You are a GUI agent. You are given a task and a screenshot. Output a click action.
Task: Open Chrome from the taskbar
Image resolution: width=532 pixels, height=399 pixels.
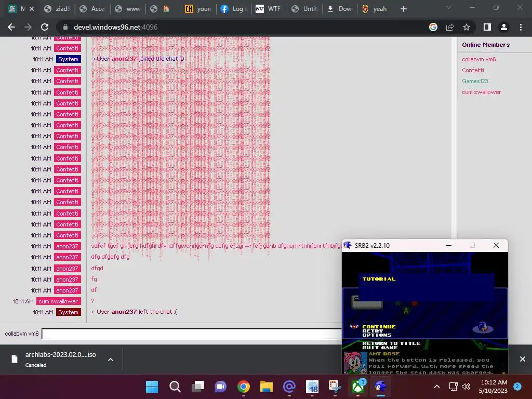click(x=244, y=387)
